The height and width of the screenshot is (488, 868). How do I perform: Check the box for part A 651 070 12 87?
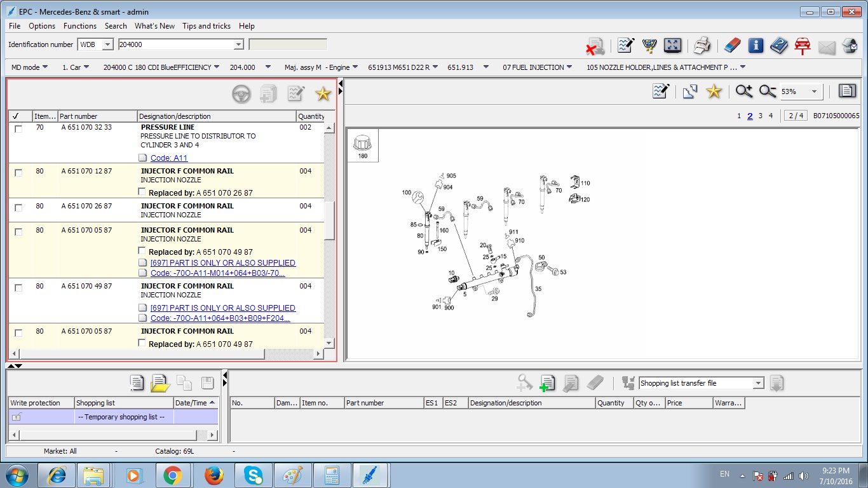tap(18, 172)
